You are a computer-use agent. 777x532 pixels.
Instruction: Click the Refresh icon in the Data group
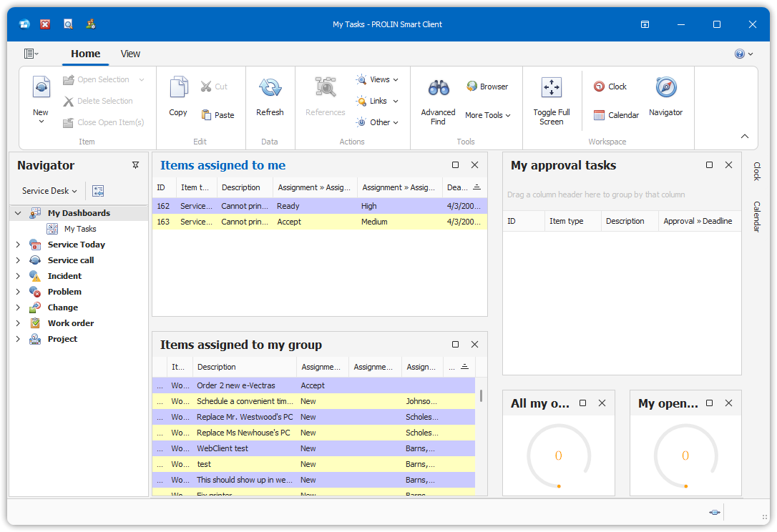click(x=270, y=88)
